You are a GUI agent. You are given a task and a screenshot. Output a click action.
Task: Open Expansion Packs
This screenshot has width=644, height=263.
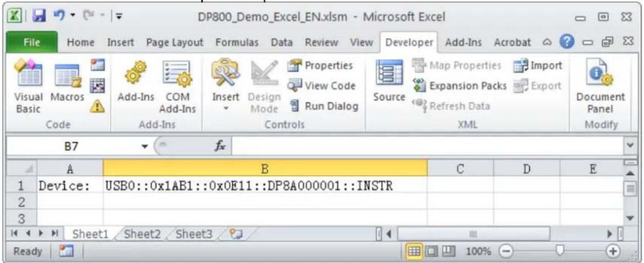(460, 86)
